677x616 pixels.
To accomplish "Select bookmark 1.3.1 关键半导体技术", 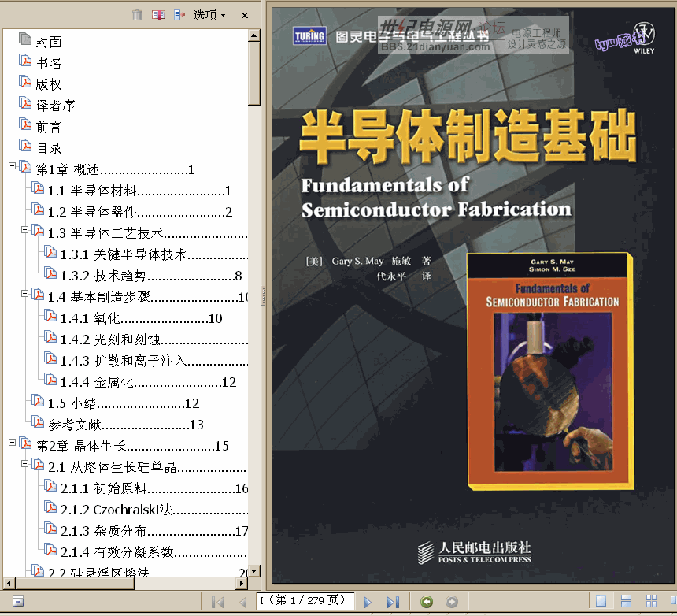I will pyautogui.click(x=154, y=254).
